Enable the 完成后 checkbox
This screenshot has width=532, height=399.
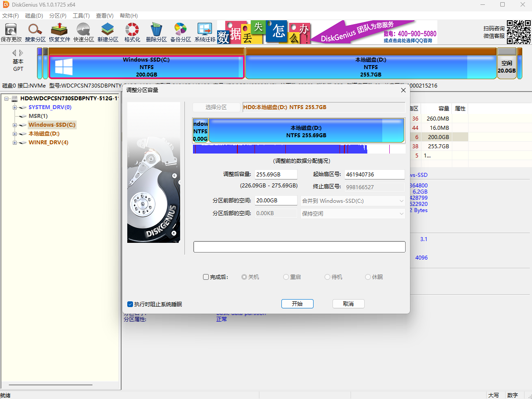point(206,277)
